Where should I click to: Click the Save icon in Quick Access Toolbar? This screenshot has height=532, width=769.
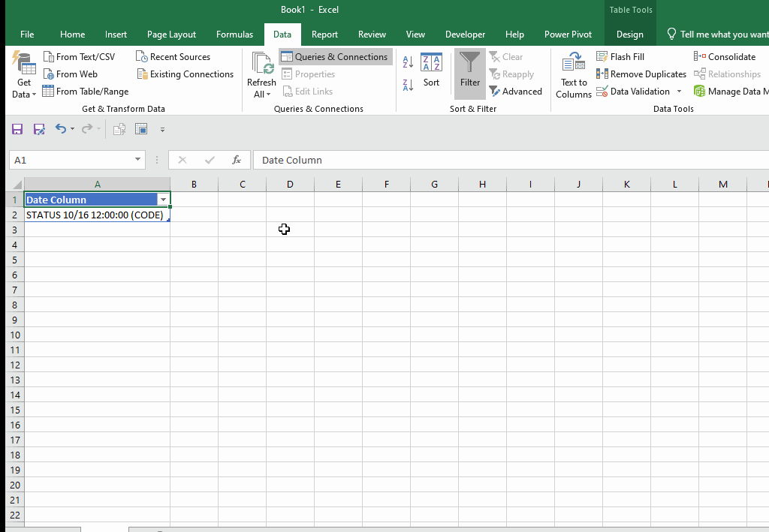17,129
